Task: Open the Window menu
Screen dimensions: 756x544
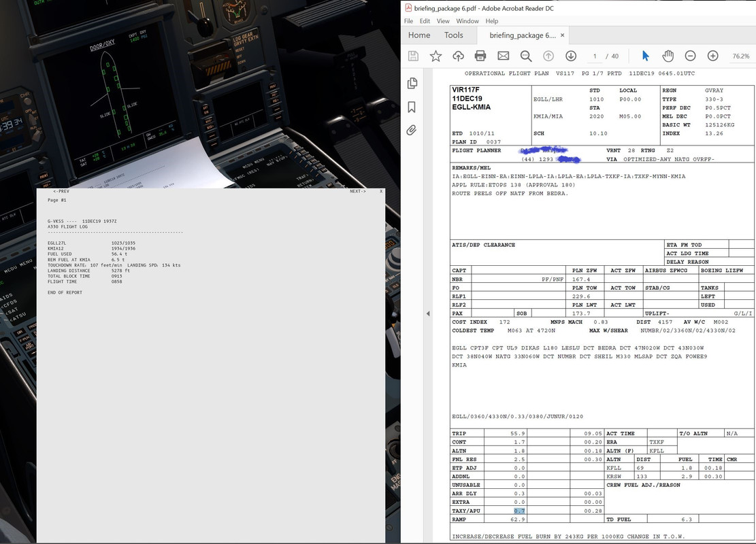Action: coord(467,21)
